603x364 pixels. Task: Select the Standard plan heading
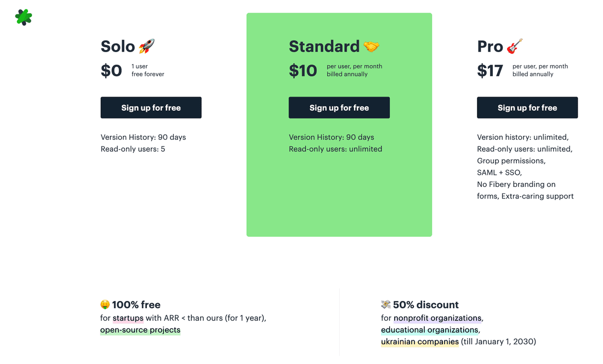click(324, 47)
